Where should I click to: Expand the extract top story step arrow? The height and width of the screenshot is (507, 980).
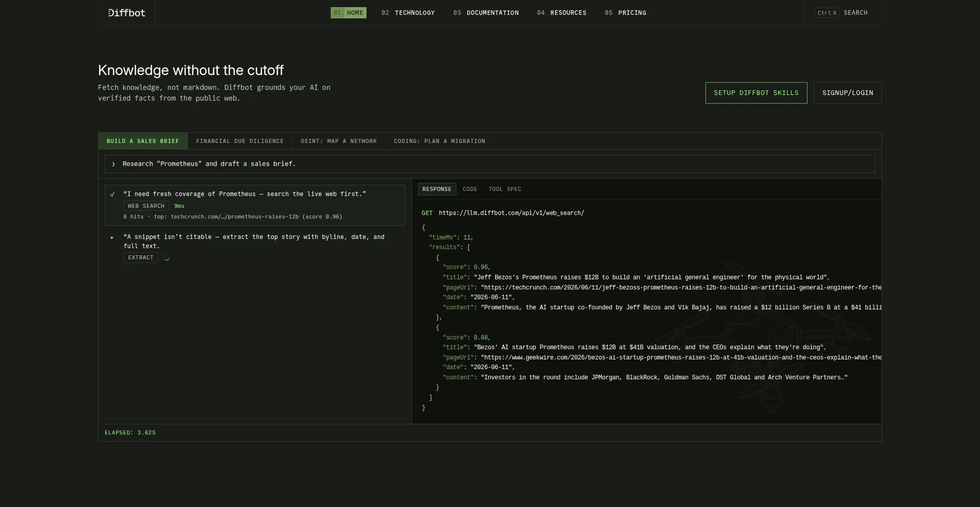112,237
